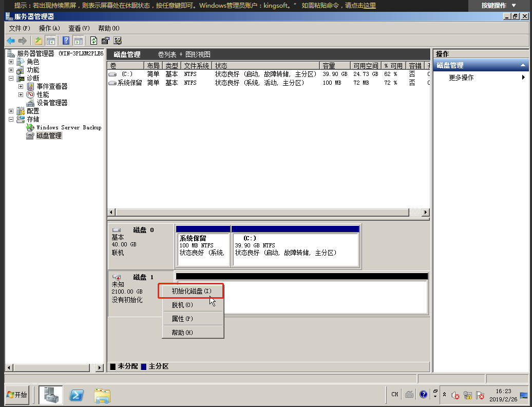532x407 pixels.
Task: Open the 按键操作 dropdown at top
Action: point(499,6)
